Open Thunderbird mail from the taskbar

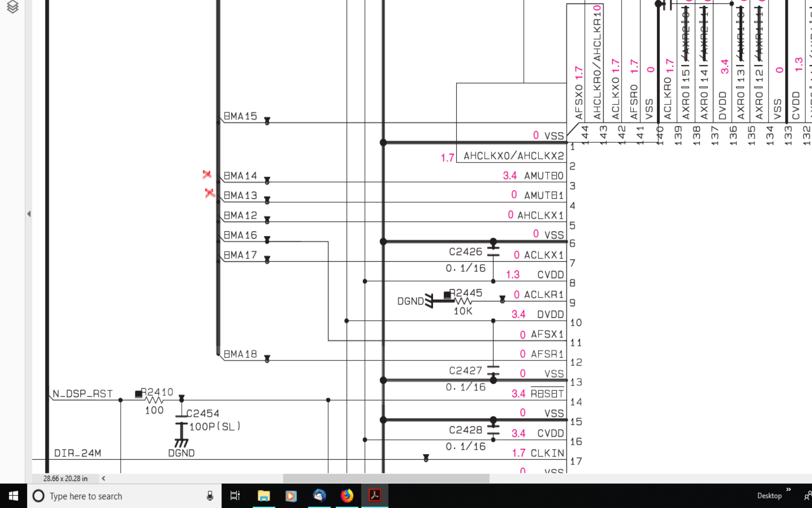tap(319, 496)
